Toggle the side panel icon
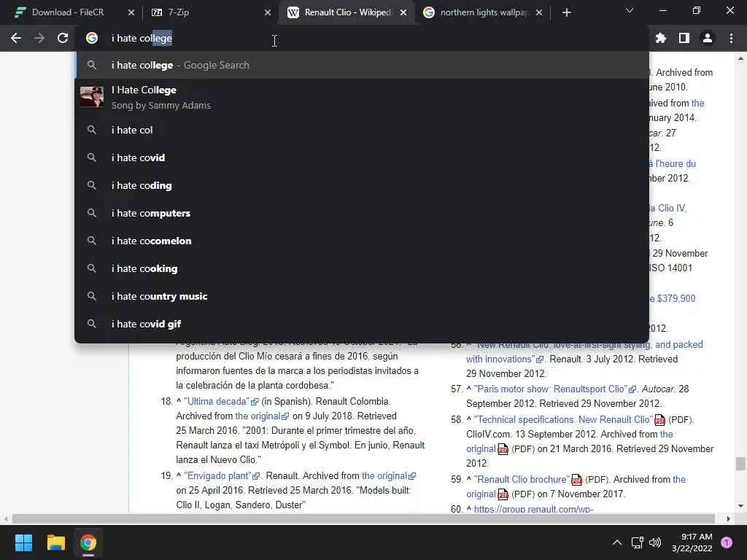Screen dimensions: 747x560 684,38
